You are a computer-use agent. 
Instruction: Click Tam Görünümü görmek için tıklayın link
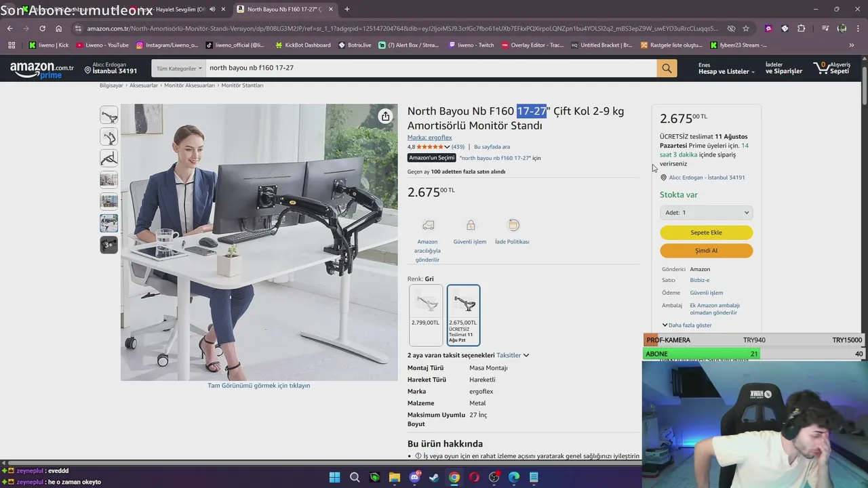click(x=258, y=386)
